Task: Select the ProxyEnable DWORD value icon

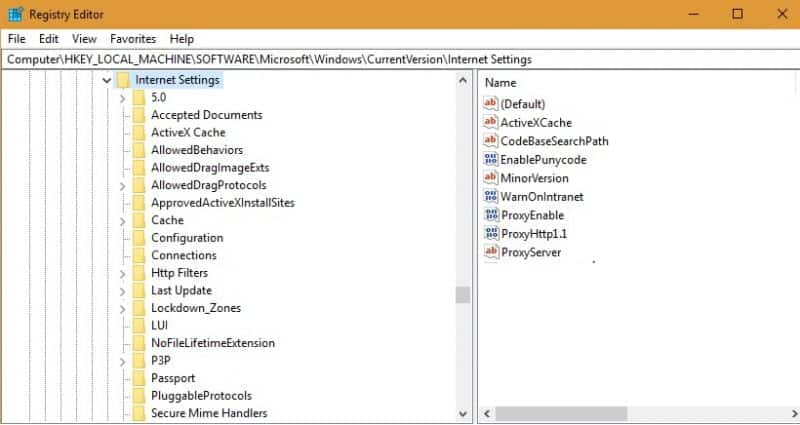Action: click(491, 215)
